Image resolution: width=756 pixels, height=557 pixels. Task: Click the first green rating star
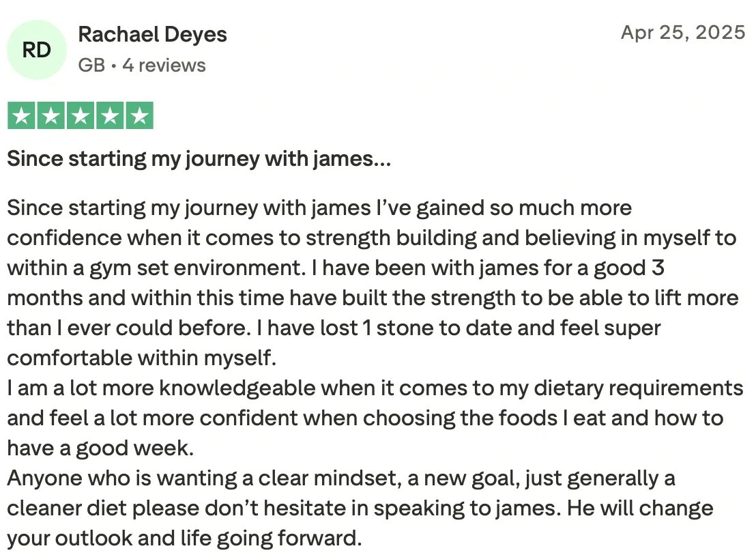21,115
